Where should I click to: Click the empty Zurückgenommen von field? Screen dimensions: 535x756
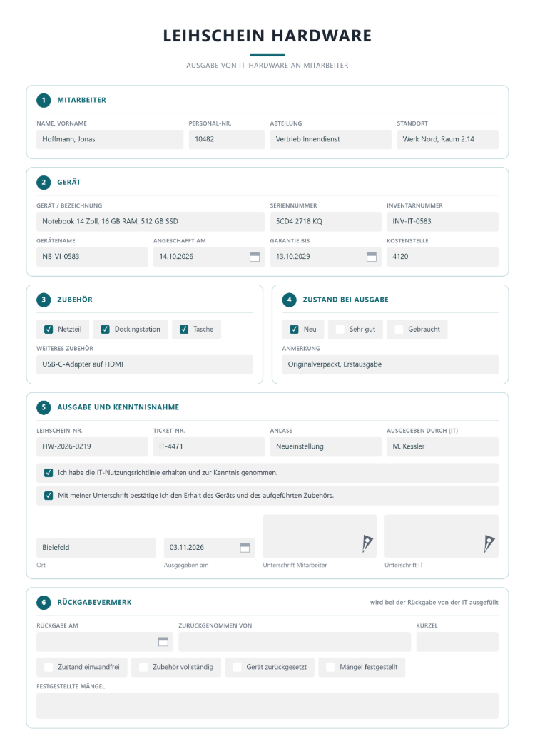point(295,642)
